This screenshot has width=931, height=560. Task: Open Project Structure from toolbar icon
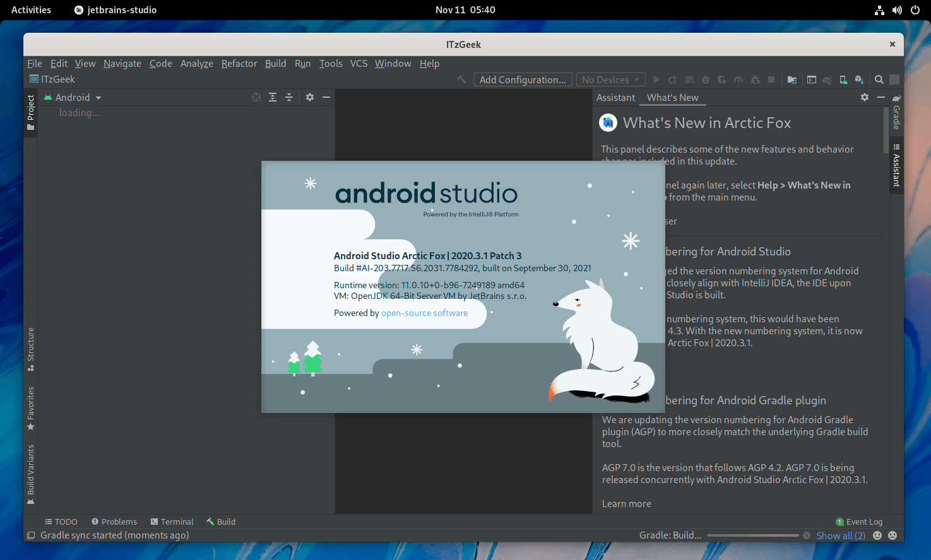pyautogui.click(x=792, y=79)
